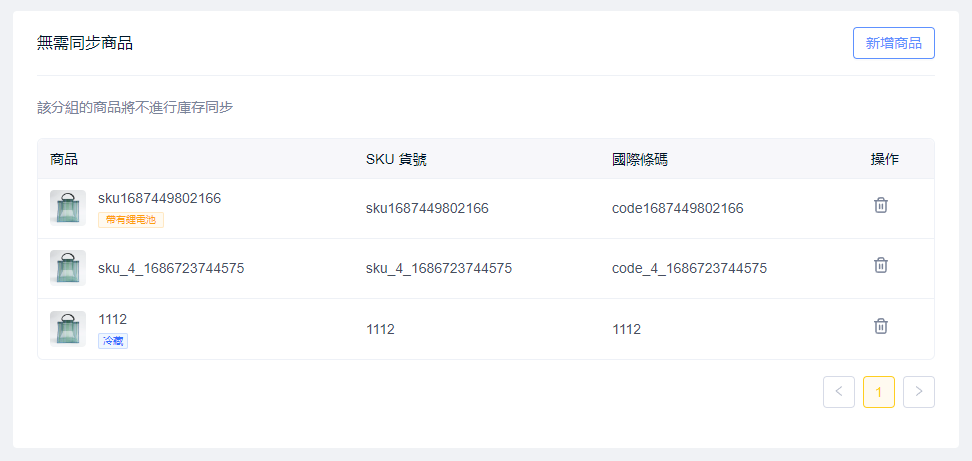This screenshot has height=461, width=972.
Task: Delete the sku1687449802166 product row
Action: (x=881, y=205)
